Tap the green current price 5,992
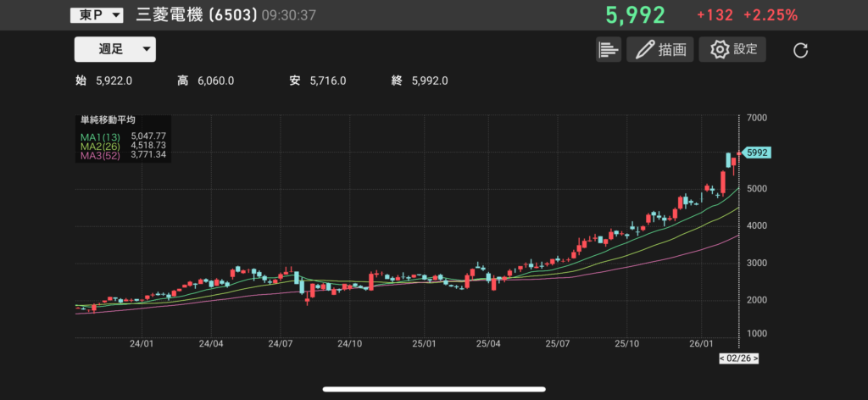This screenshot has height=400, width=868. coord(635,15)
